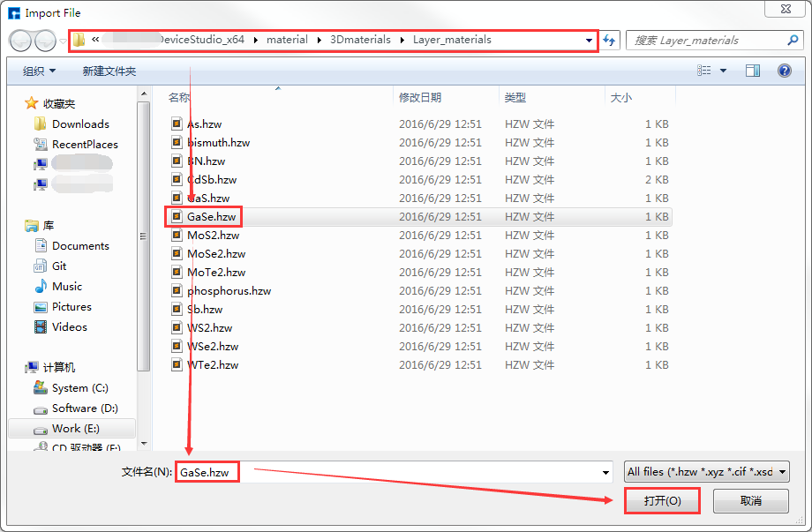Select the As.hzw file entry
The image size is (812, 532).
[x=197, y=124]
